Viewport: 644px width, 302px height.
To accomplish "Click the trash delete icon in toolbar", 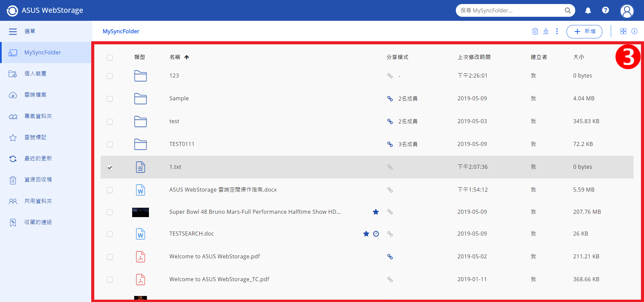I will point(535,31).
